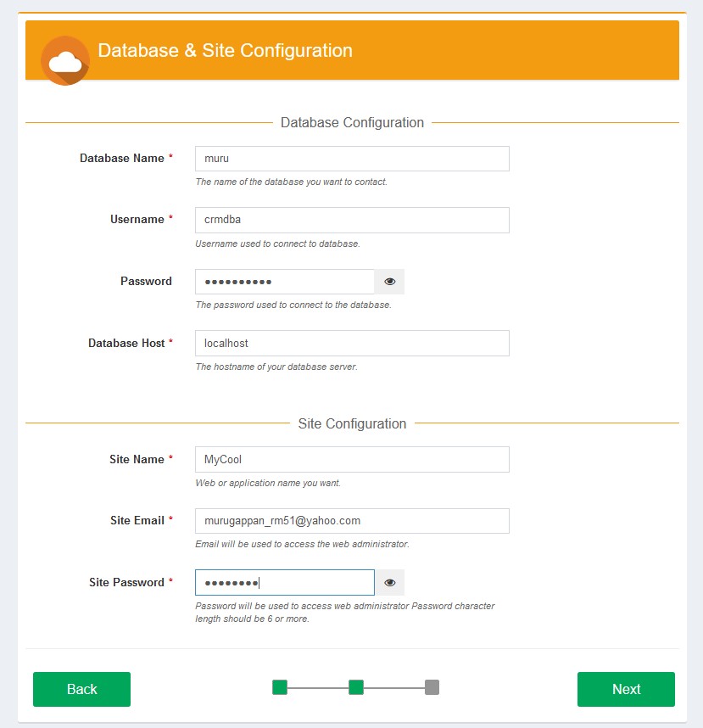
Task: Click hint 'The name of the database you want to contact.'
Action: (292, 182)
